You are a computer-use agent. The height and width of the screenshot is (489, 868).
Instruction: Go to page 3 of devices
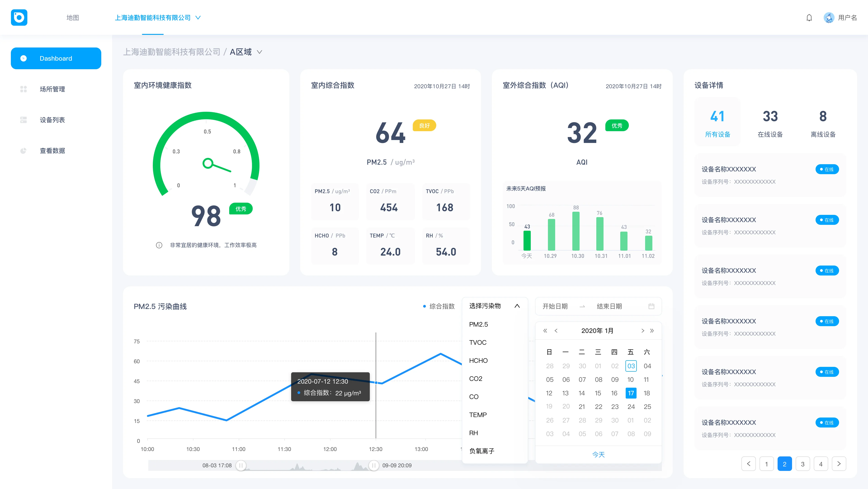pos(803,464)
